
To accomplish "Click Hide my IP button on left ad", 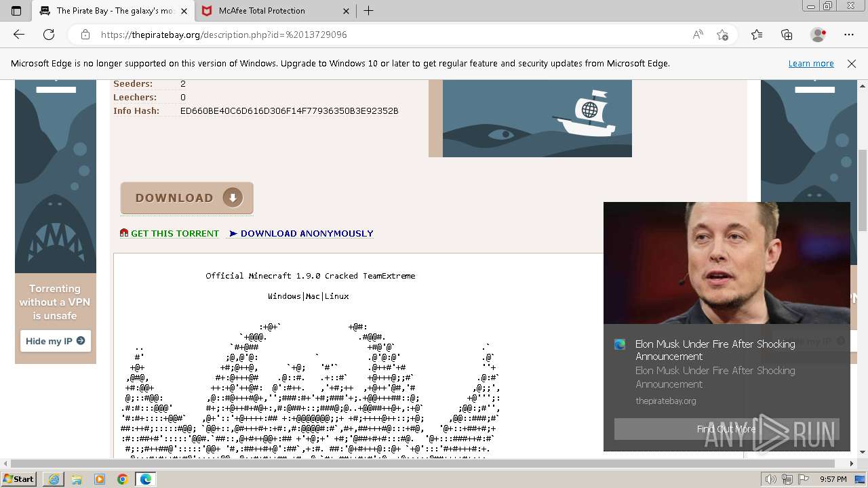I will click(56, 341).
